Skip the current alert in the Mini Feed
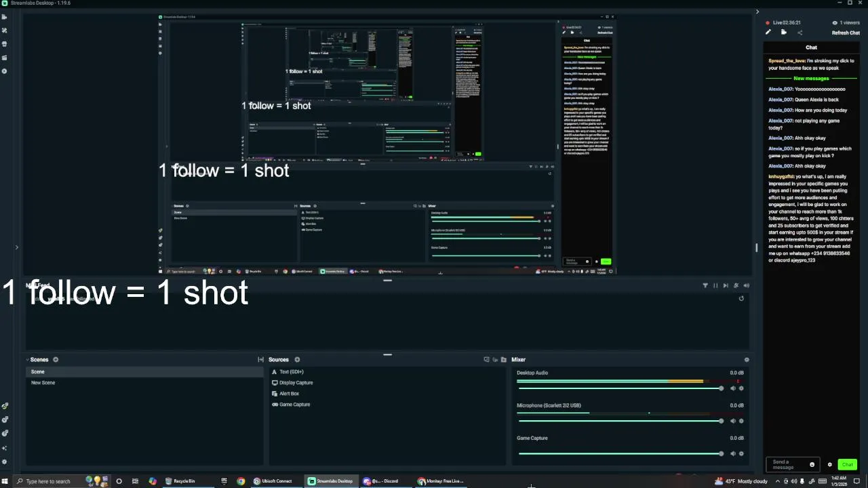The height and width of the screenshot is (488, 868). tap(726, 285)
